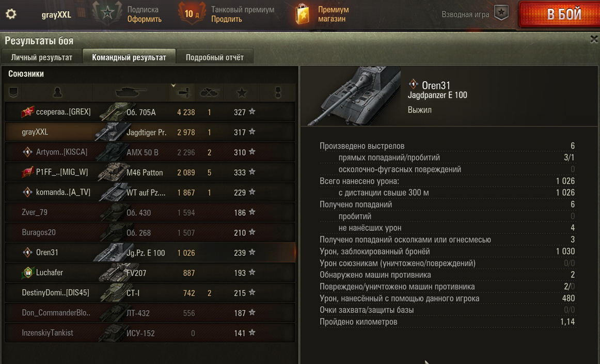Open the settings gear icon

coord(11,14)
